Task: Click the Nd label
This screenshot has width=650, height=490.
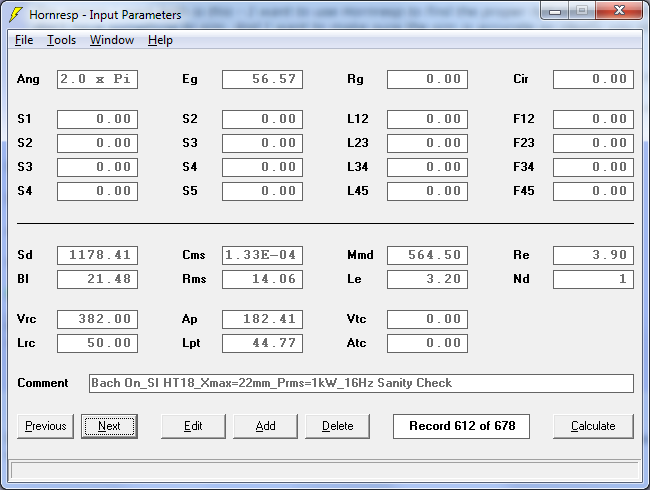Action: [x=521, y=279]
